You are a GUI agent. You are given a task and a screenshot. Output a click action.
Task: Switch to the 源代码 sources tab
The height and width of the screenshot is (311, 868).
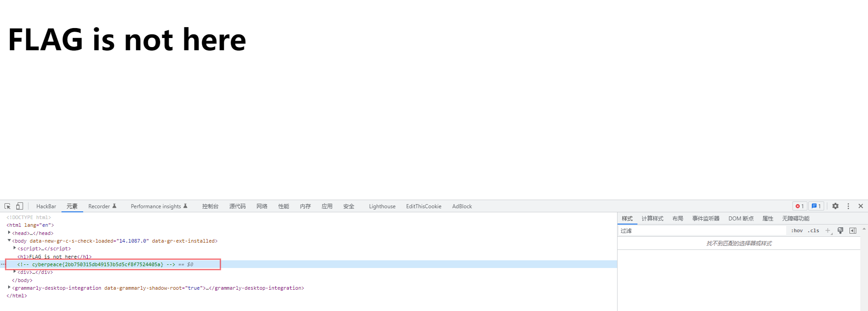click(x=237, y=206)
